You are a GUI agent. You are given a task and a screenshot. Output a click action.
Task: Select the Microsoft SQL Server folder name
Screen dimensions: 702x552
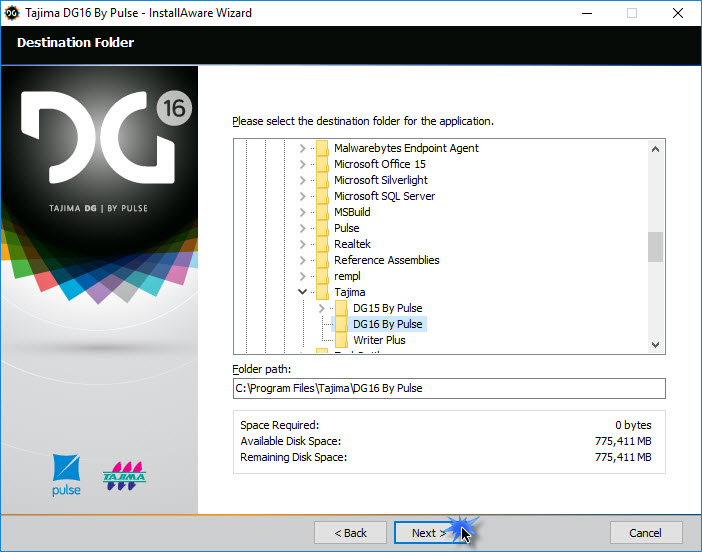pyautogui.click(x=385, y=196)
